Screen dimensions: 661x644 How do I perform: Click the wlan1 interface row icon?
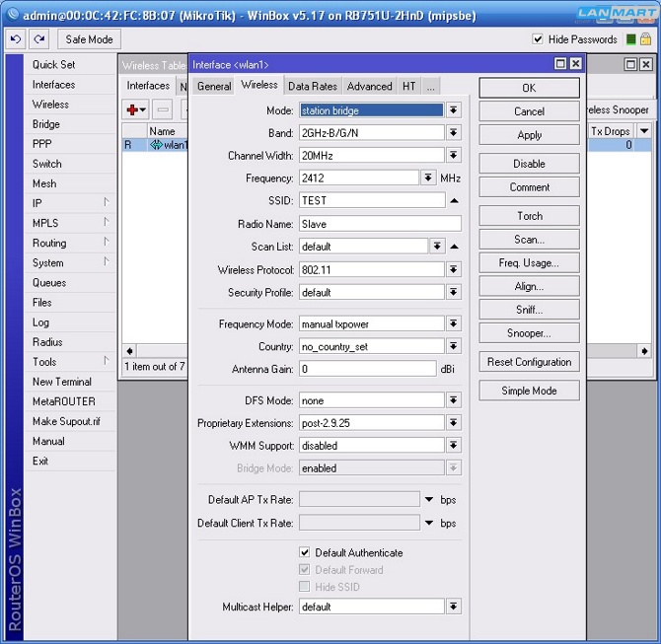tap(156, 145)
